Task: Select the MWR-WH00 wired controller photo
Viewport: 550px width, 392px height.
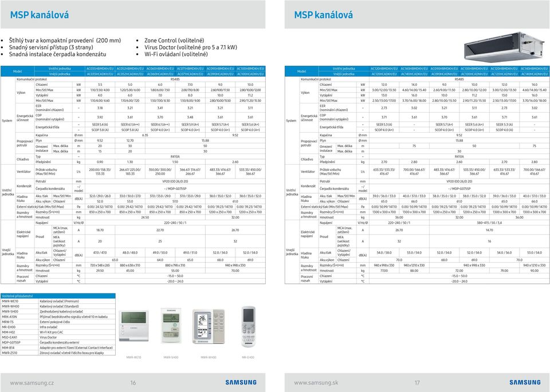Action: tap(209, 326)
